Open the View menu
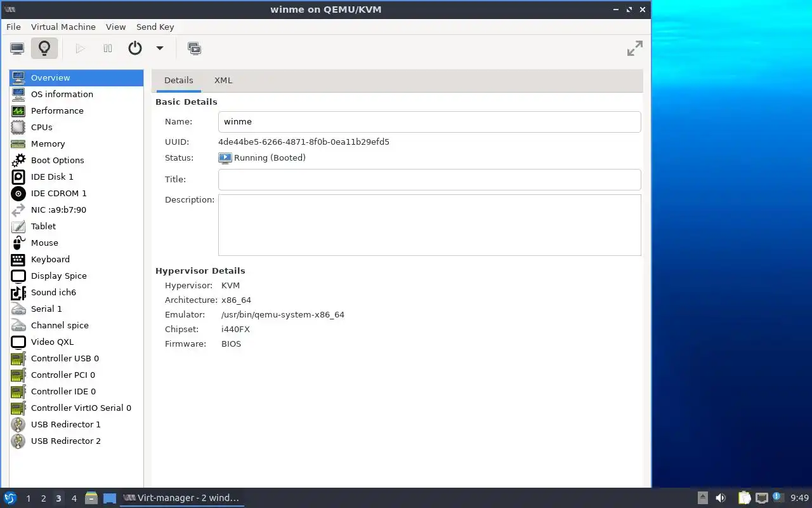 [116, 27]
